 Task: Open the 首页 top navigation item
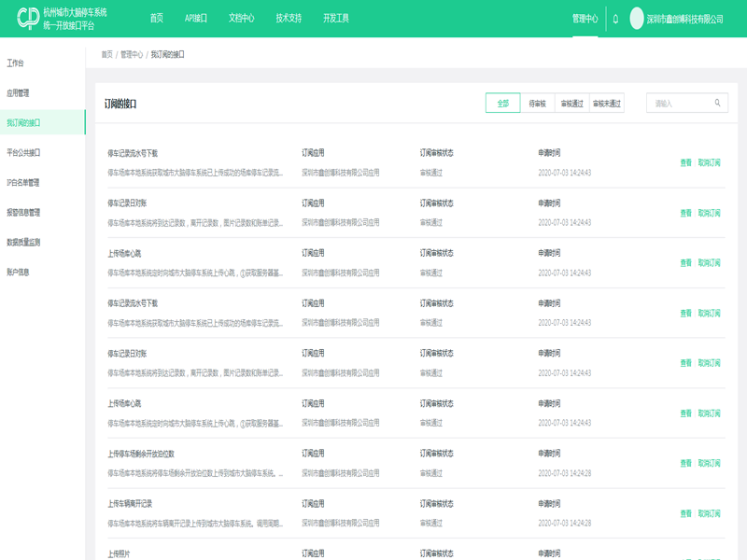[x=156, y=19]
